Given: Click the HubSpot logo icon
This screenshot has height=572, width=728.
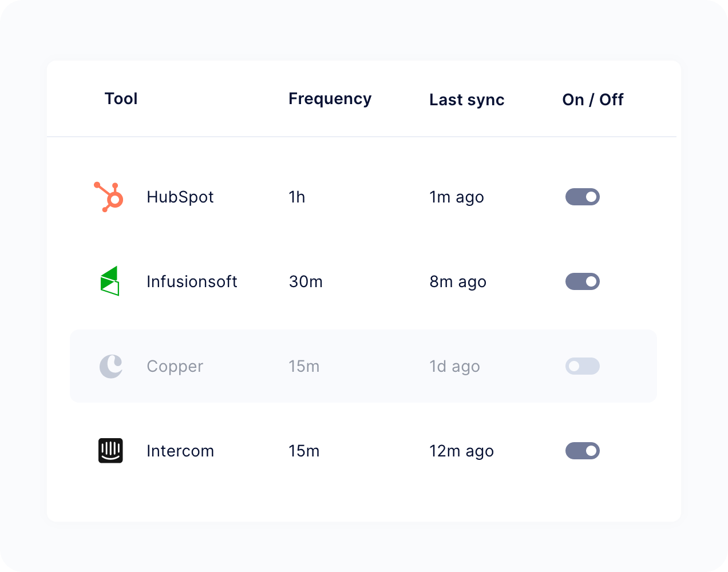Looking at the screenshot, I should (109, 197).
